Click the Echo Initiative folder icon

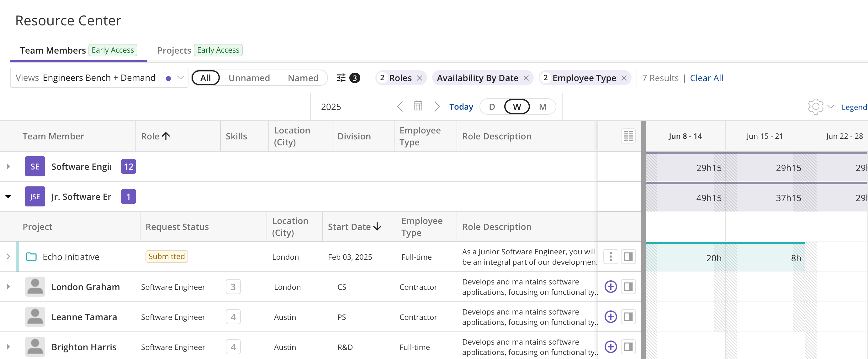pos(31,257)
